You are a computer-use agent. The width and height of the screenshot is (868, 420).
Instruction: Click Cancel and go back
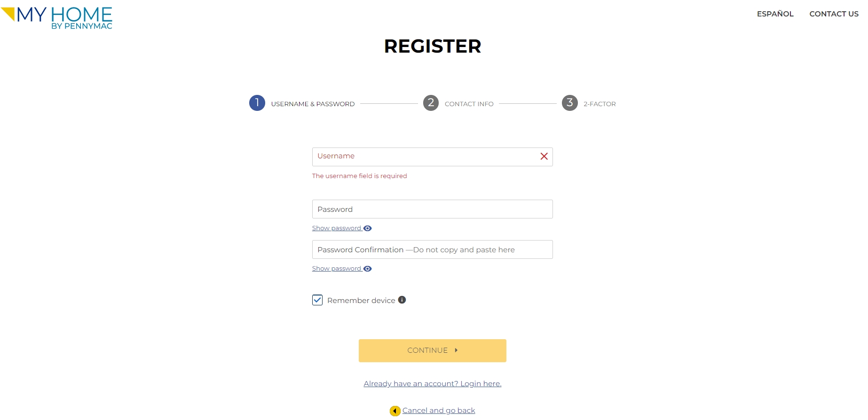(x=438, y=410)
